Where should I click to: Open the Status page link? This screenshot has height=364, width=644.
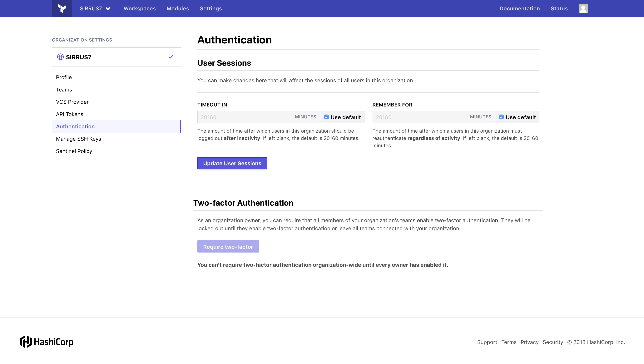[559, 8]
